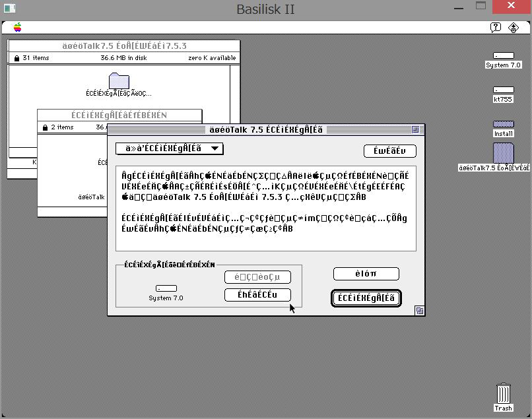
Task: Click the '31 items' text in the back window
Action: point(36,58)
